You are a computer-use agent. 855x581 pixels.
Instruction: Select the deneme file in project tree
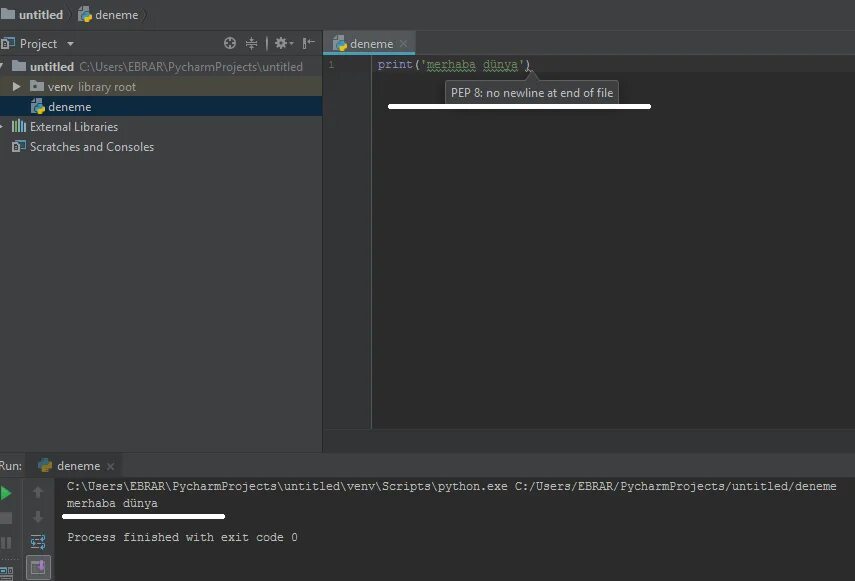[x=161, y=107]
